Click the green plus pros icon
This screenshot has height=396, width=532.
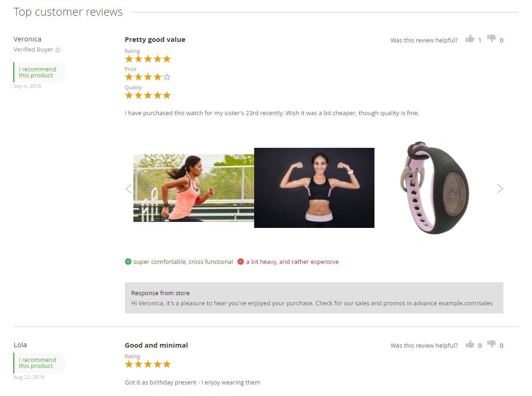point(128,262)
